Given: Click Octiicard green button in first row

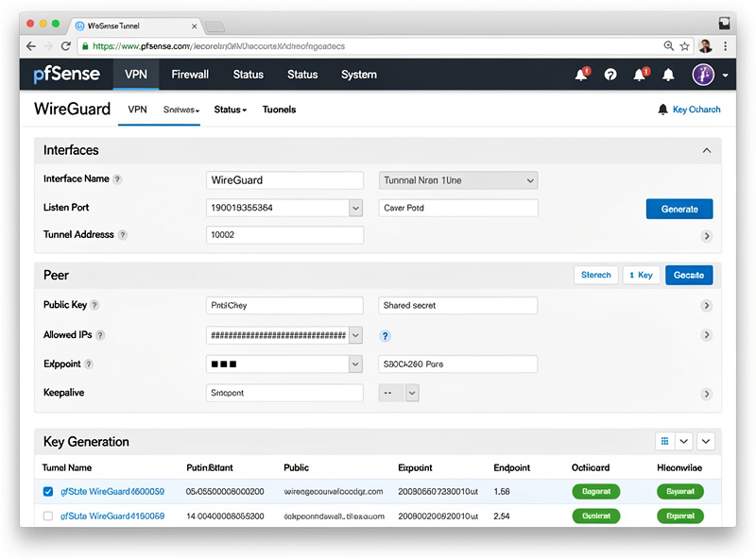Looking at the screenshot, I should tap(596, 492).
